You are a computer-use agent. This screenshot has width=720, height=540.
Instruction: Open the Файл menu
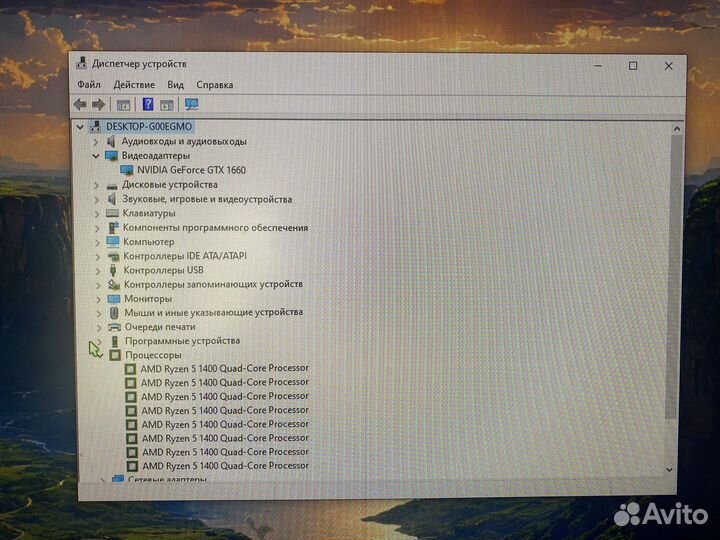88,85
